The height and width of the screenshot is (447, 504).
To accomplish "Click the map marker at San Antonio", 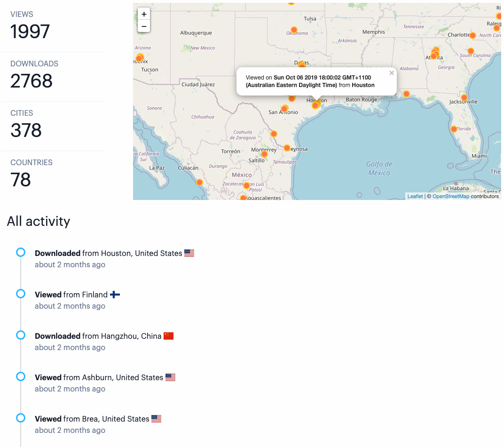I will tap(284, 108).
